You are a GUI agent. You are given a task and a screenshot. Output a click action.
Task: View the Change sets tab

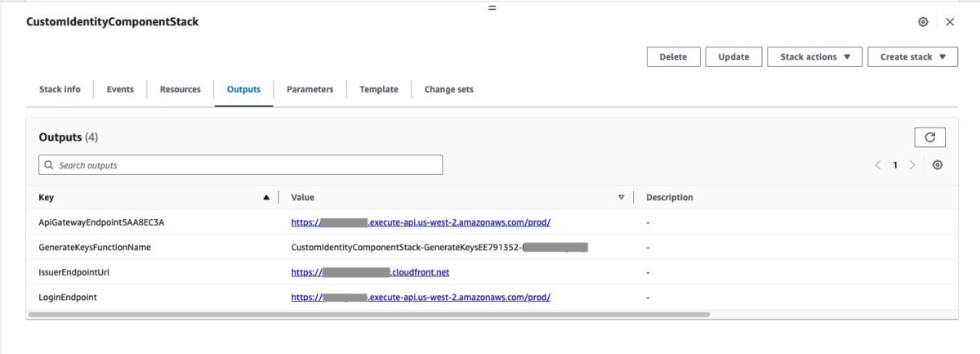(448, 89)
